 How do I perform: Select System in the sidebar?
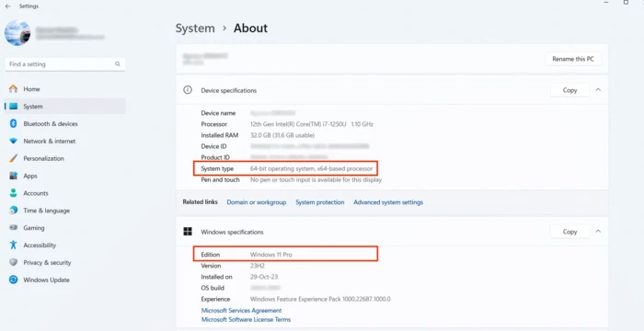(x=65, y=107)
